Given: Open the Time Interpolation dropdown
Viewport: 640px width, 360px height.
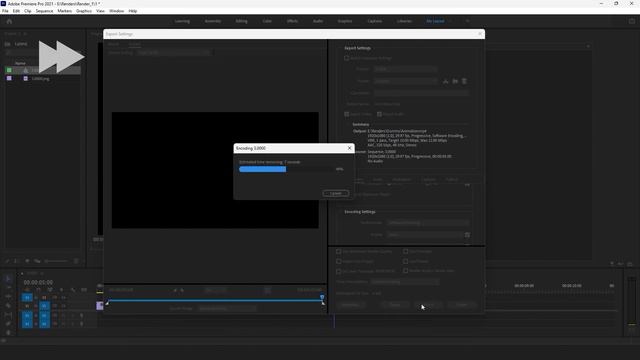Looking at the screenshot, I should 405,282.
